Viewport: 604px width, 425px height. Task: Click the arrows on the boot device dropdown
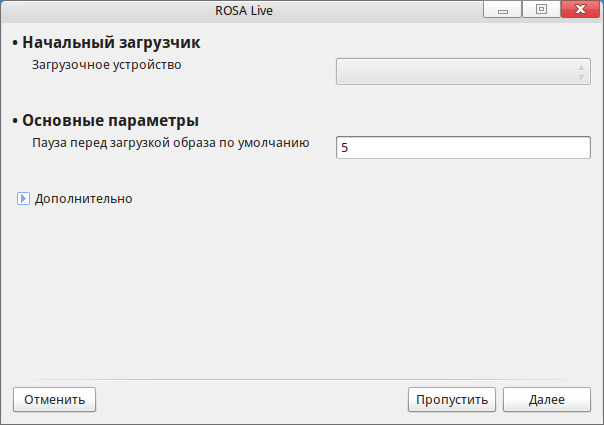[581, 71]
